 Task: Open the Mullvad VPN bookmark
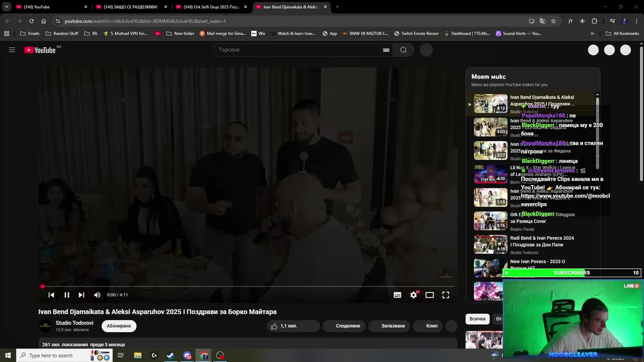[x=125, y=34]
